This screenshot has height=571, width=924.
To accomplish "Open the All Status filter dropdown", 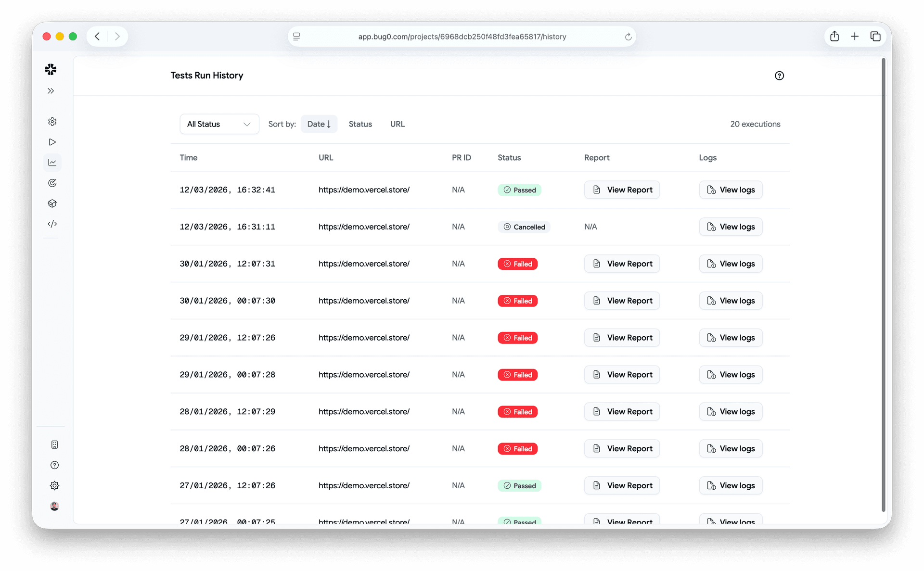I will click(x=219, y=124).
